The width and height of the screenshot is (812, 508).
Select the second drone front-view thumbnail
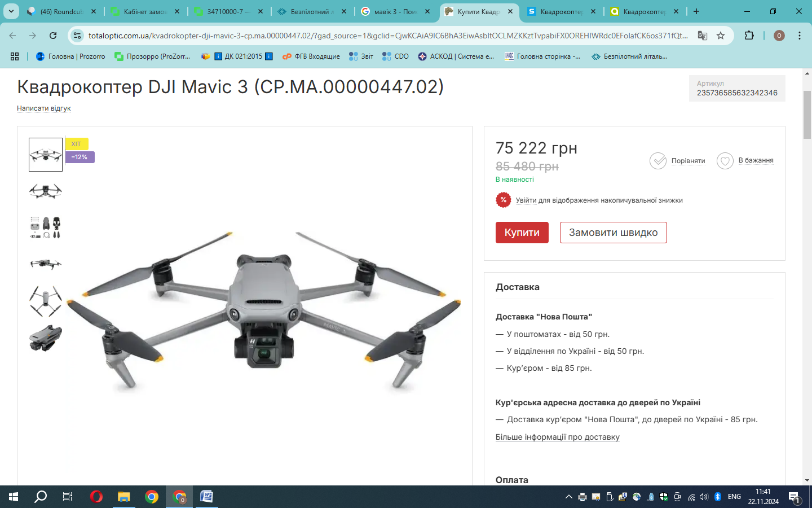(46, 191)
